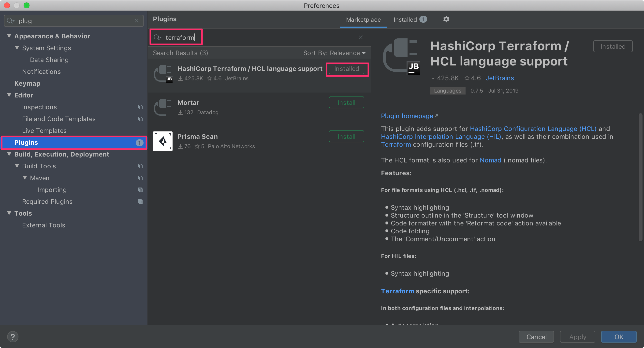Focus the terraform plugin search field
This screenshot has width=644, height=348.
tap(259, 38)
